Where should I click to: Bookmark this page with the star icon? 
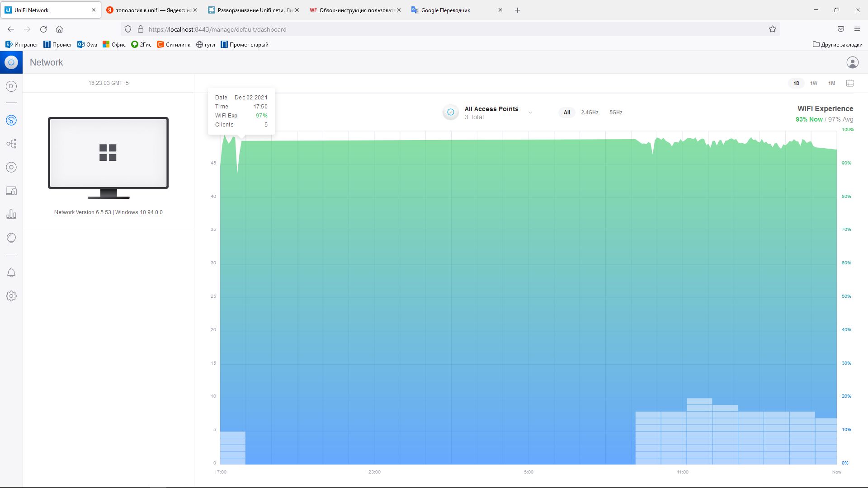[x=773, y=29]
